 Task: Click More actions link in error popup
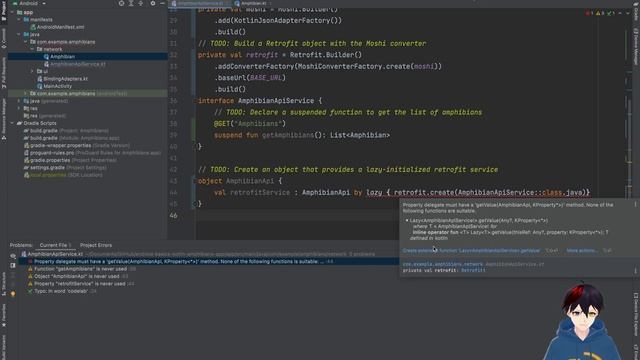click(582, 251)
